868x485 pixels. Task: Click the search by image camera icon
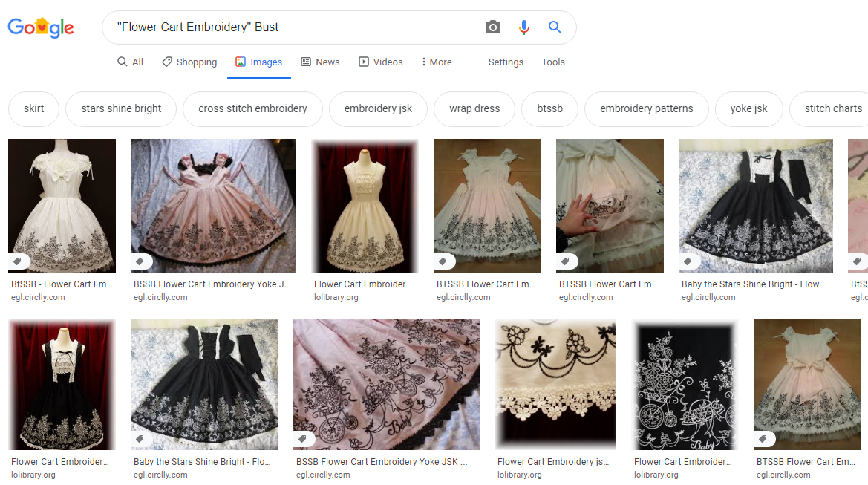tap(493, 27)
